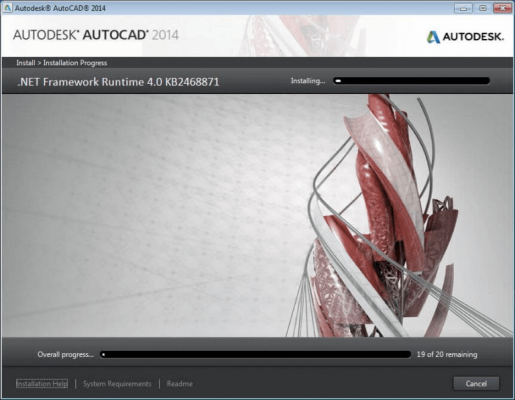Screen dimensions: 515x400
Task: Maximize the installer window
Action: pyautogui.click(x=482, y=8)
